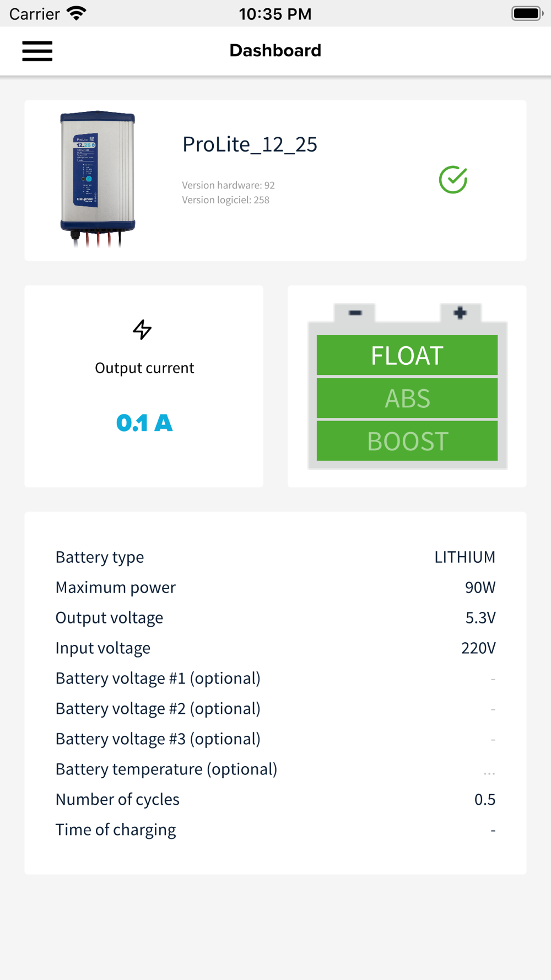Tap the ProLite_12_25 device name
Image resolution: width=551 pixels, height=980 pixels.
pyautogui.click(x=250, y=144)
